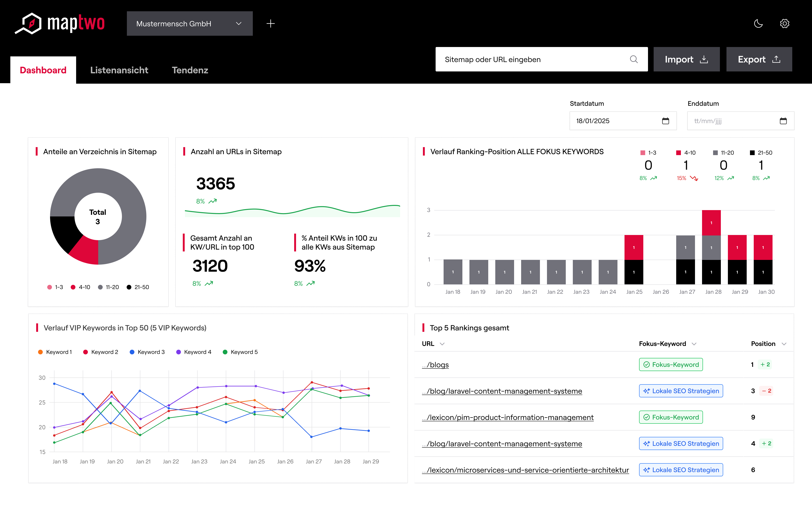
Task: Open the .../blogs URL link
Action: click(435, 365)
